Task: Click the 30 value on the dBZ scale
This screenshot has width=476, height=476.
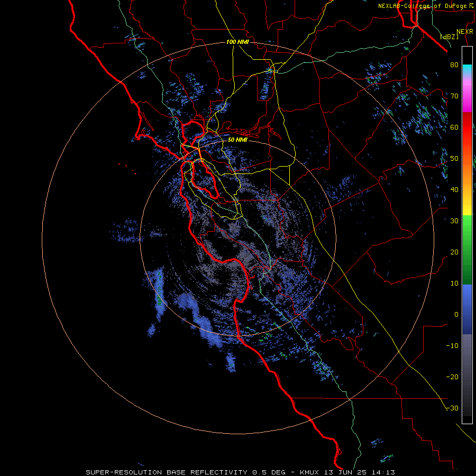Action: pos(454,221)
